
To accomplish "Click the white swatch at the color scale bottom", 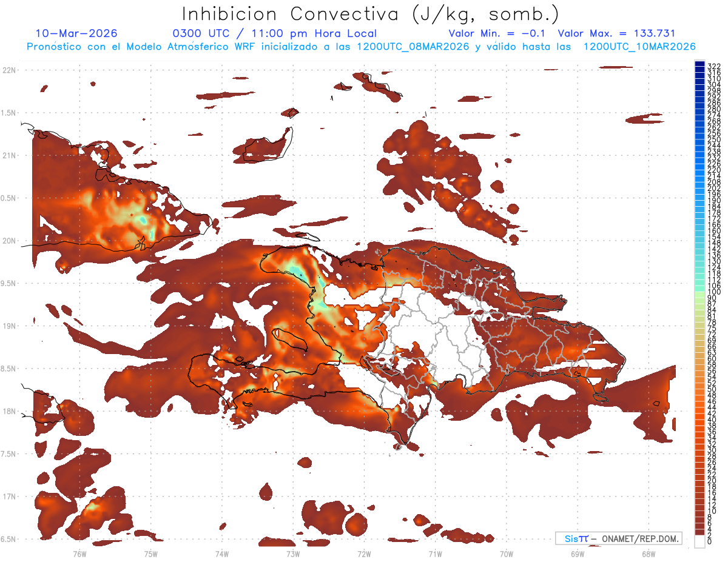I will point(699,541).
